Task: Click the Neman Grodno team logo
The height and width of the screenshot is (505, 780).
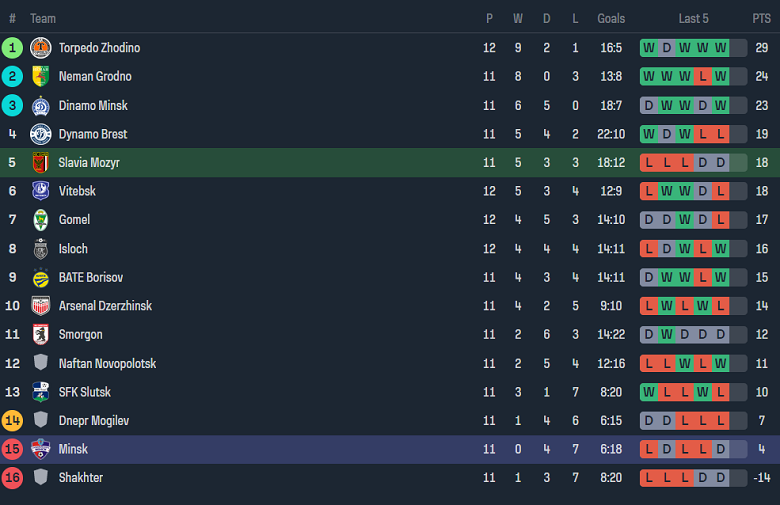Action: click(x=41, y=77)
